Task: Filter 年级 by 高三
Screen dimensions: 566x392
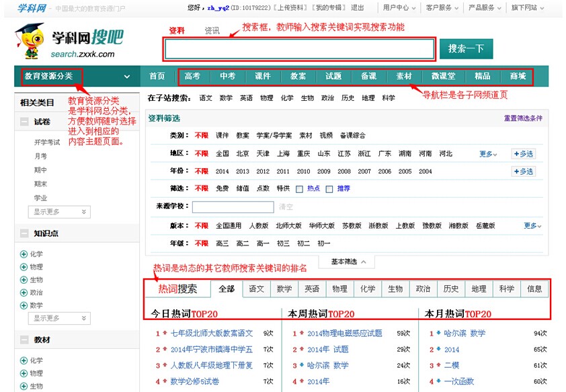Action: (223, 243)
